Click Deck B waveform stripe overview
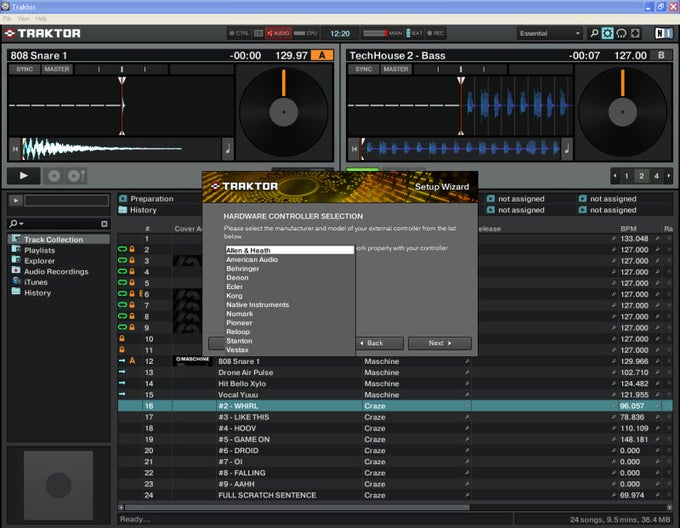The width and height of the screenshot is (680, 528). coord(460,149)
